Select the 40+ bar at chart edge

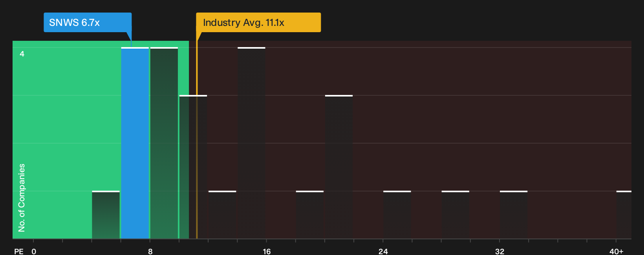624,215
